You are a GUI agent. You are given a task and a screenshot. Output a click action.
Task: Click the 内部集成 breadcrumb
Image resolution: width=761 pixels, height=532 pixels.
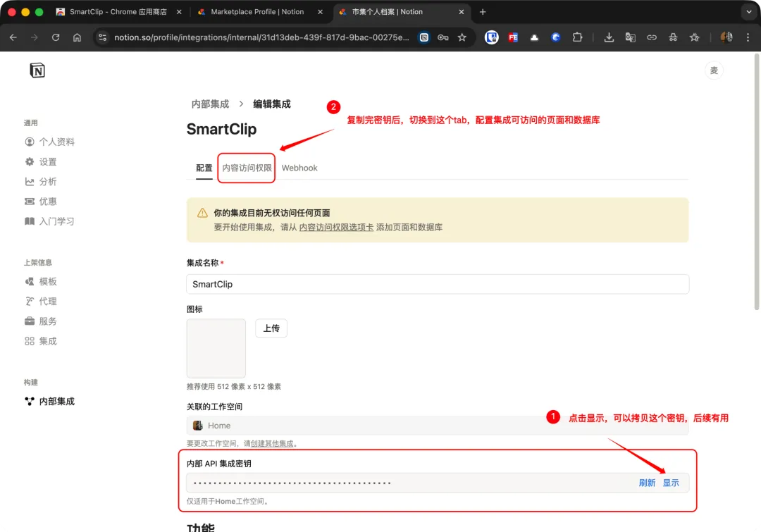point(210,104)
